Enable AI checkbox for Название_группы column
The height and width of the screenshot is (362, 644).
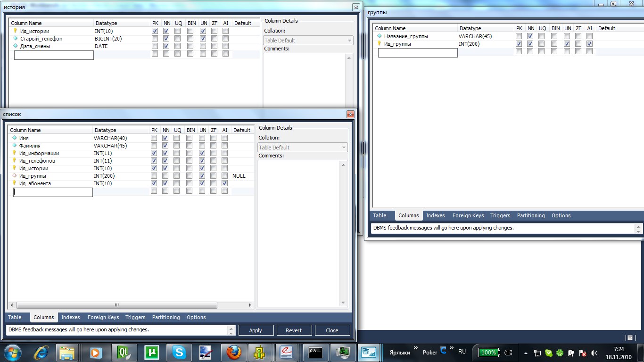[589, 36]
